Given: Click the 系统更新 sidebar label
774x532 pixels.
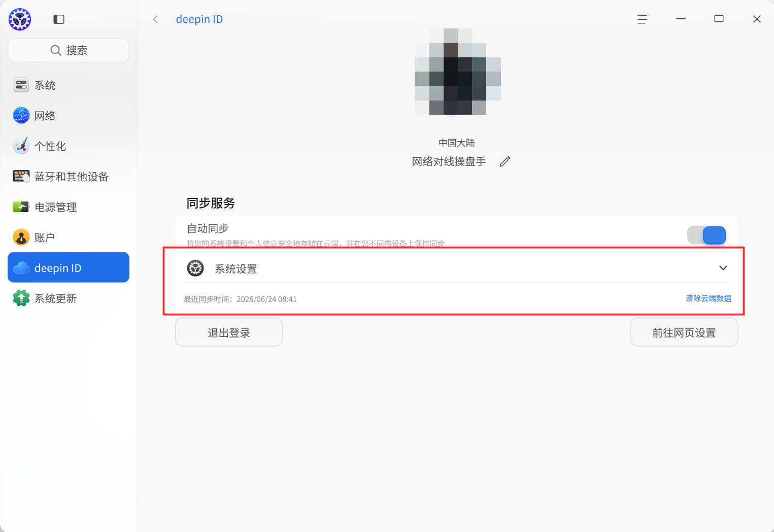Looking at the screenshot, I should 56,298.
